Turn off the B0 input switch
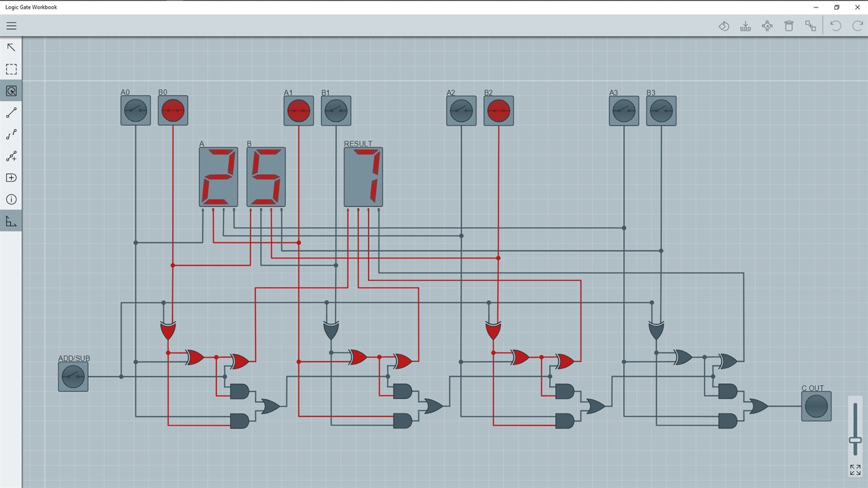Screen dimensions: 868x488 pos(173,110)
